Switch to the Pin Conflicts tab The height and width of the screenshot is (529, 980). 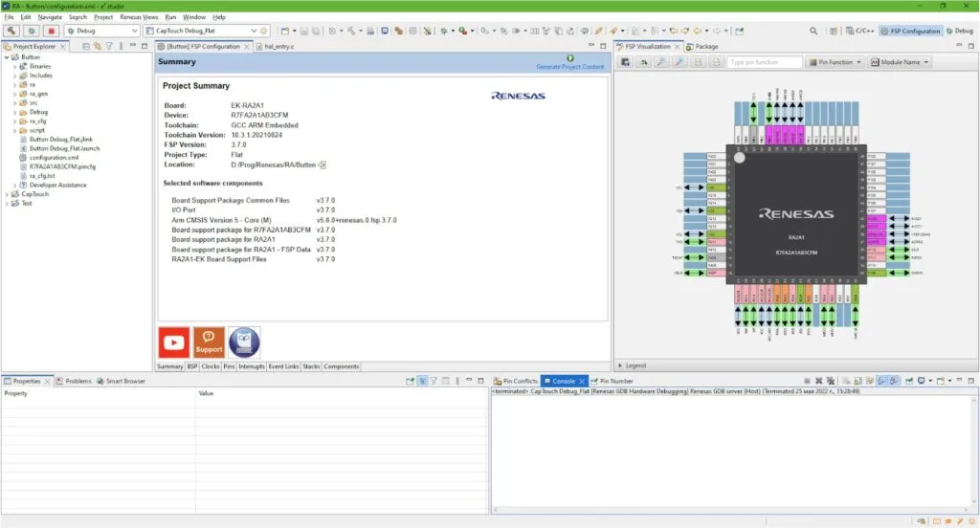tap(515, 381)
